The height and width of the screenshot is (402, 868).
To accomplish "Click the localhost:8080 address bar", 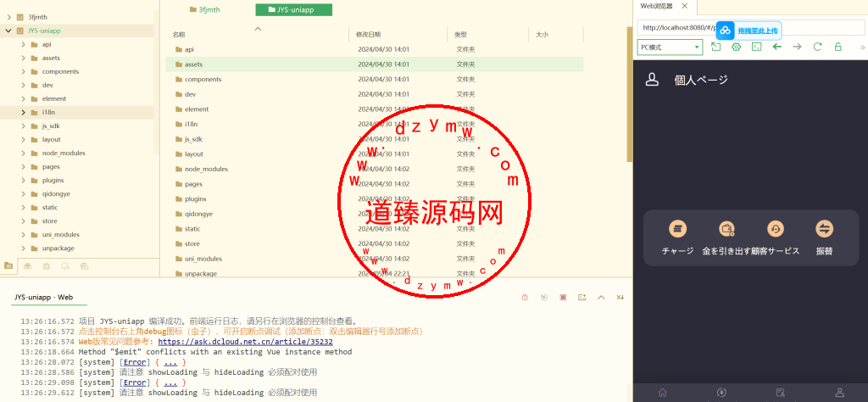I will click(x=751, y=28).
